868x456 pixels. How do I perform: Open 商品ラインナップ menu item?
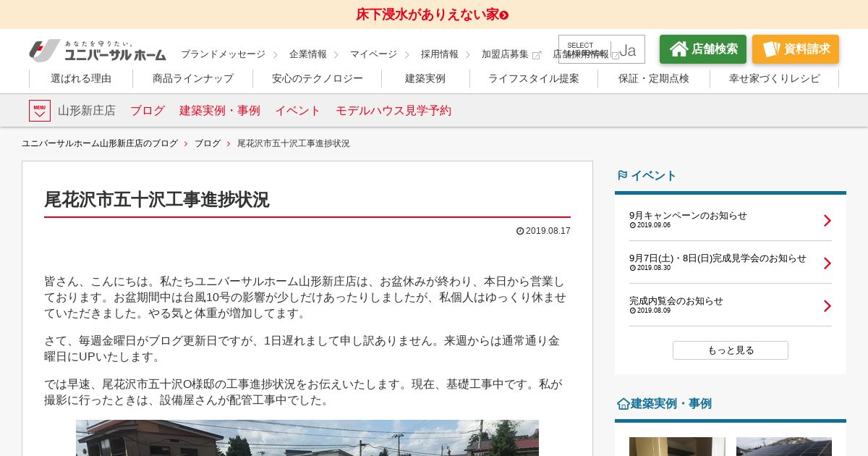tap(193, 78)
